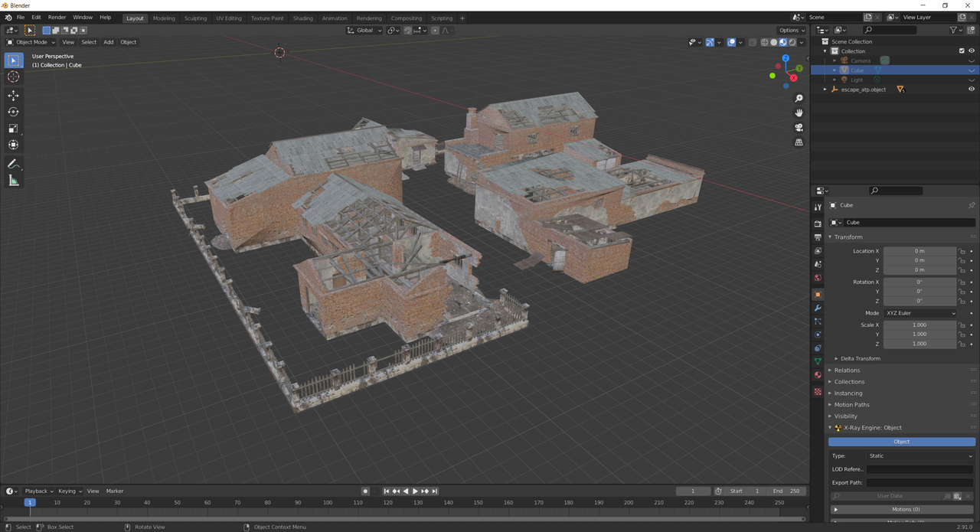980x532 pixels.
Task: Toggle Location X lock icon
Action: [x=962, y=251]
